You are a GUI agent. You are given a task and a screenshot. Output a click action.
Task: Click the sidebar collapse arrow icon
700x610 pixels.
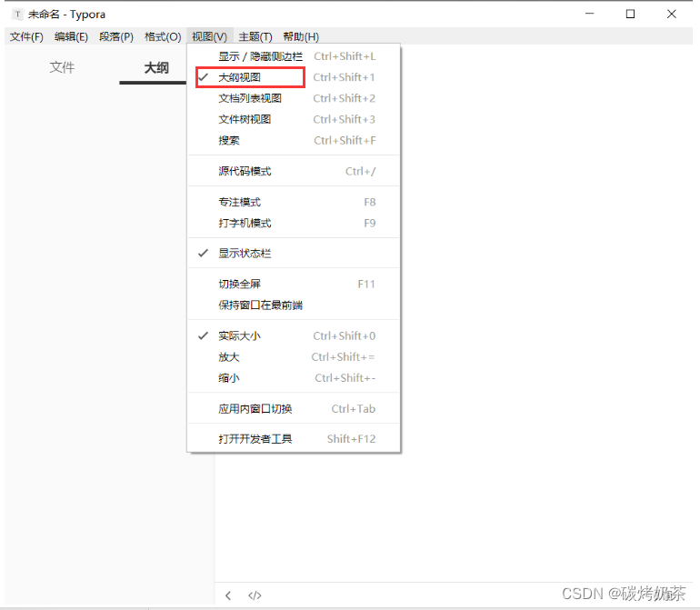[x=228, y=595]
